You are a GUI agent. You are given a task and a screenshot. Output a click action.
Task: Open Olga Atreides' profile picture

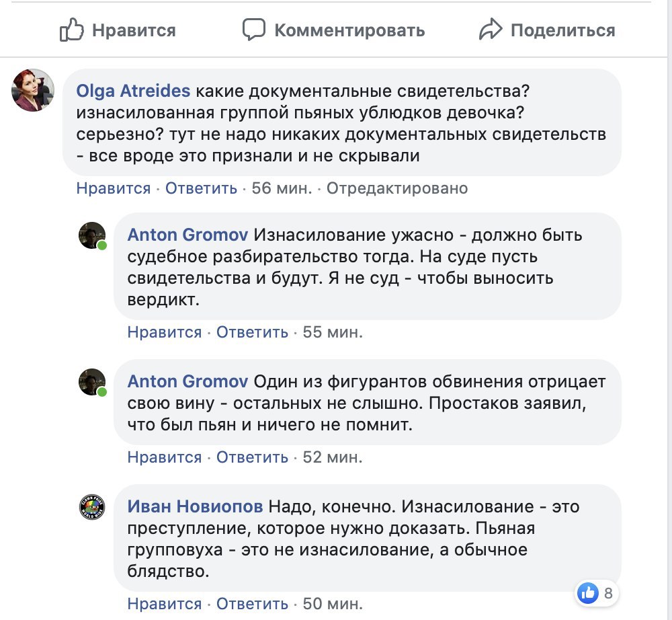[33, 90]
